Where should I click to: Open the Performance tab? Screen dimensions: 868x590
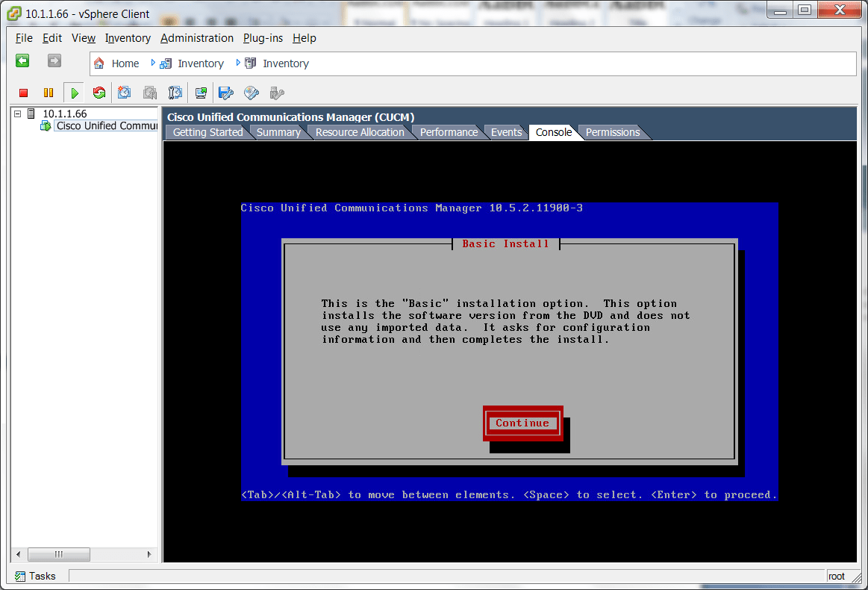coord(449,132)
